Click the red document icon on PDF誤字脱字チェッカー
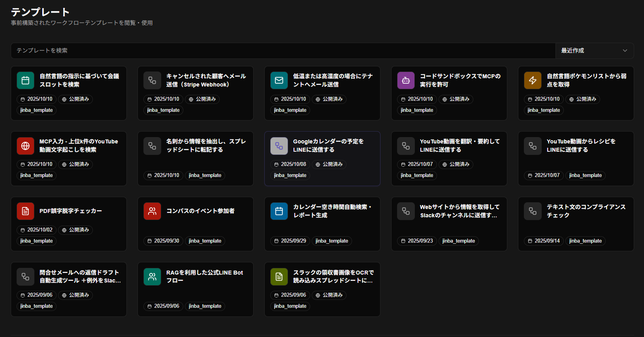The image size is (644, 337). point(25,211)
